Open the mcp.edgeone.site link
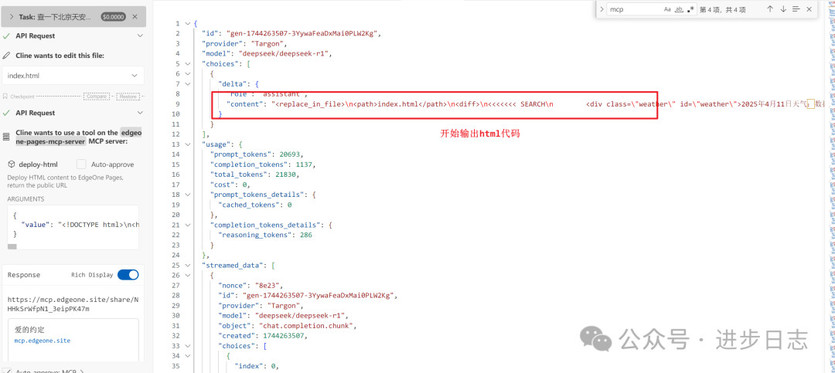The width and height of the screenshot is (835, 373). pyautogui.click(x=42, y=340)
